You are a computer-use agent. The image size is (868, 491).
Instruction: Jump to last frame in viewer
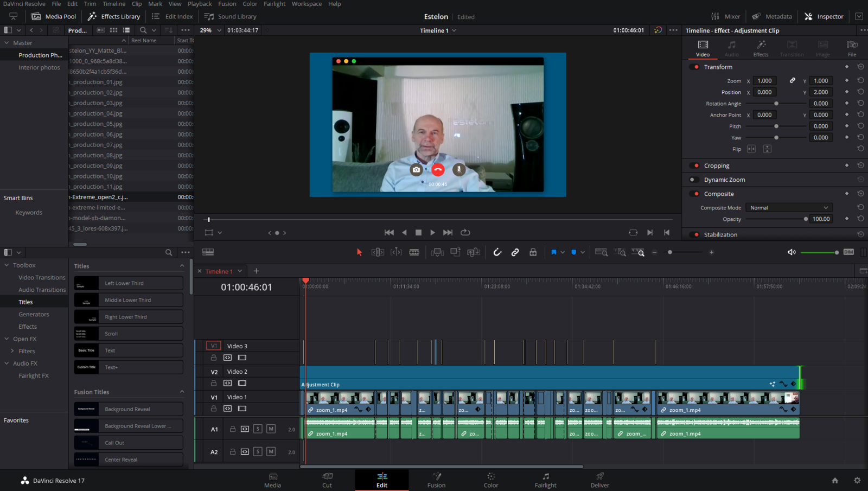pos(448,233)
